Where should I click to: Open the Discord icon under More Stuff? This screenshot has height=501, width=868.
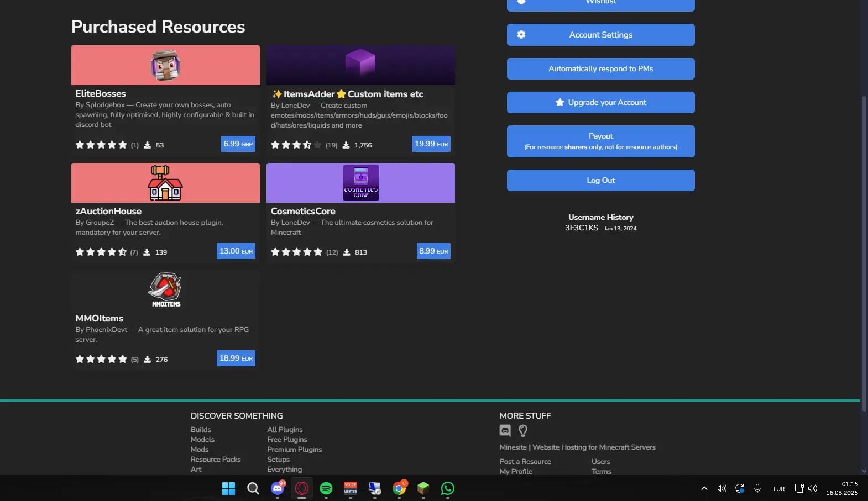coord(505,430)
